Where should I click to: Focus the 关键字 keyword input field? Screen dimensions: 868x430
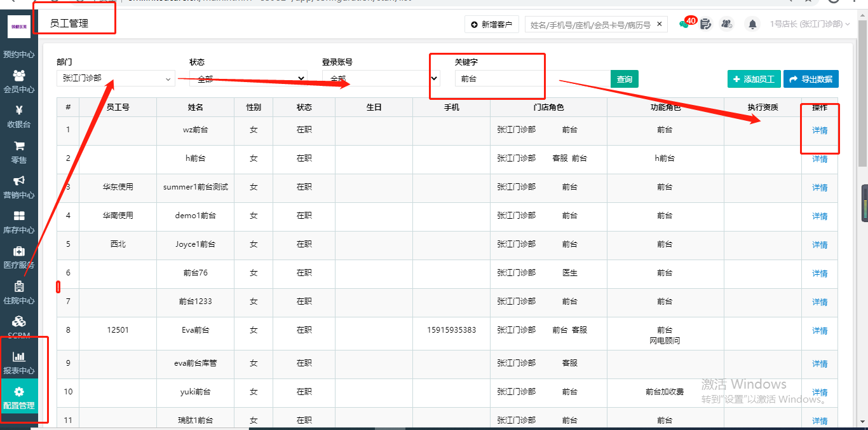click(532, 79)
